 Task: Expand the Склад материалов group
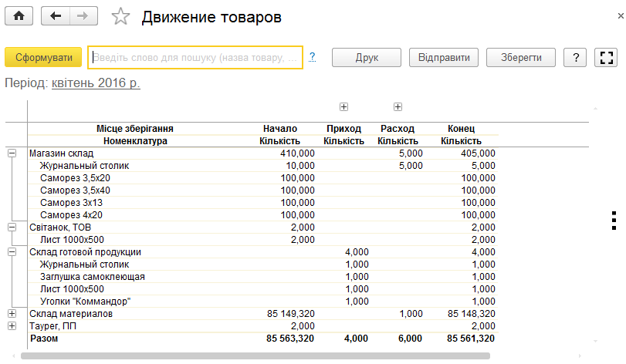pyautogui.click(x=12, y=314)
